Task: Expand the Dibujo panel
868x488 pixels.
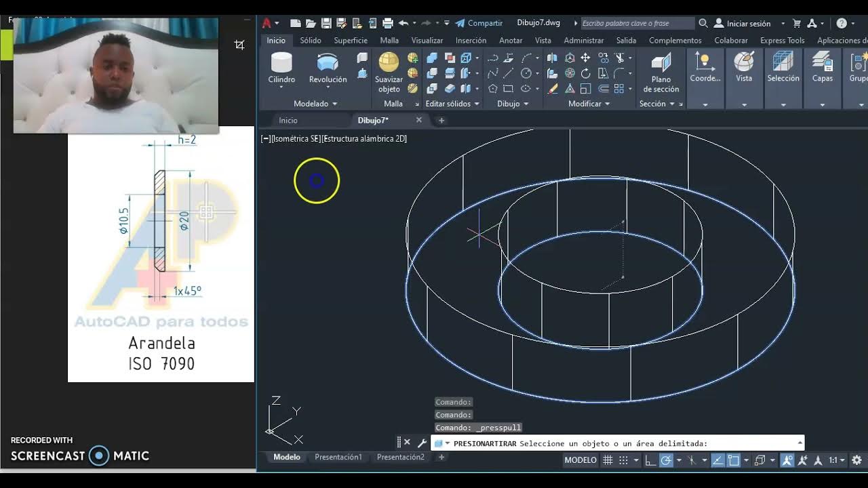Action: tap(513, 104)
